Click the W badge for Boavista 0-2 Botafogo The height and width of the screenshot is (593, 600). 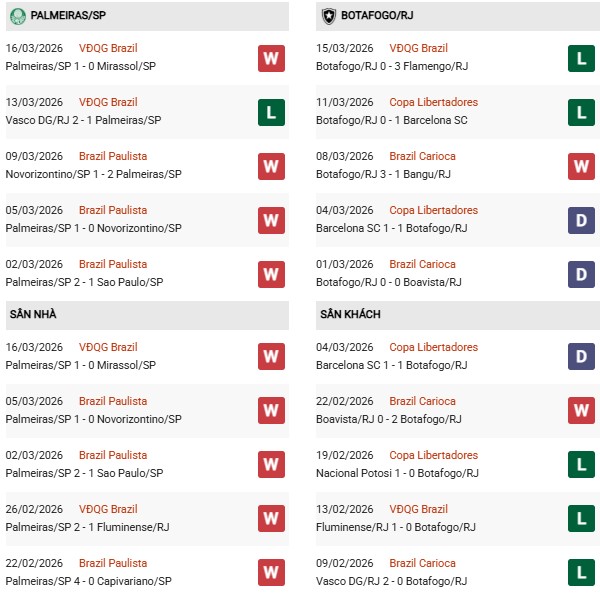581,411
